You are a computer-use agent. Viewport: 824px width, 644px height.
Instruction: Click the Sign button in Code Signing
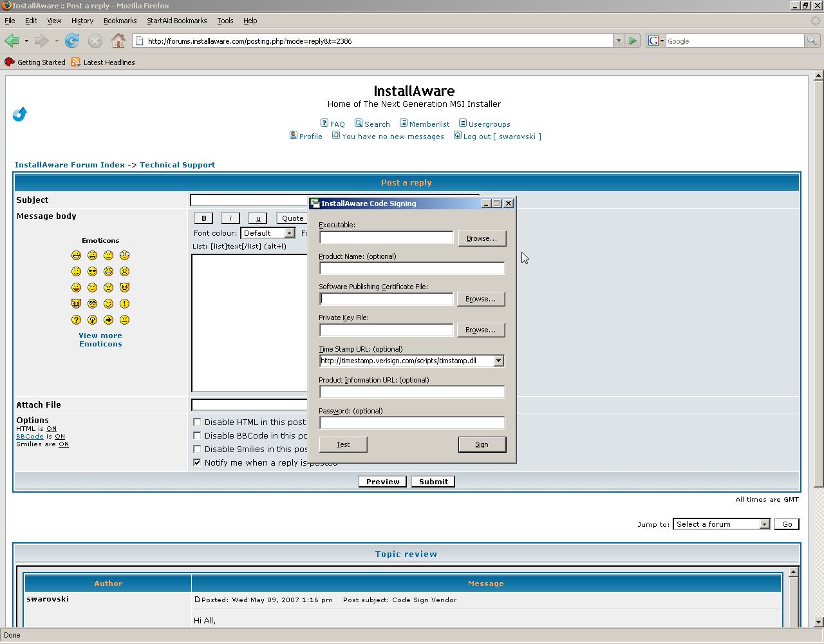[x=482, y=444]
